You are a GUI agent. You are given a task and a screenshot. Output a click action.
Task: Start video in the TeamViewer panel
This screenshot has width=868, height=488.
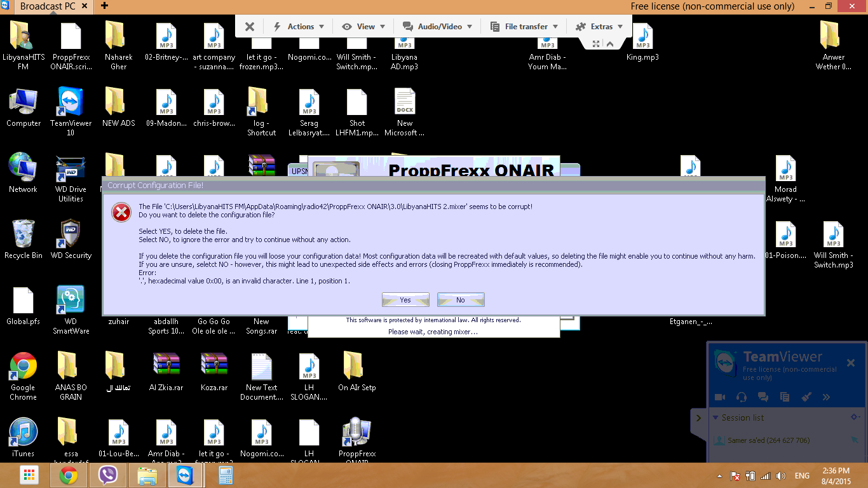coord(720,397)
